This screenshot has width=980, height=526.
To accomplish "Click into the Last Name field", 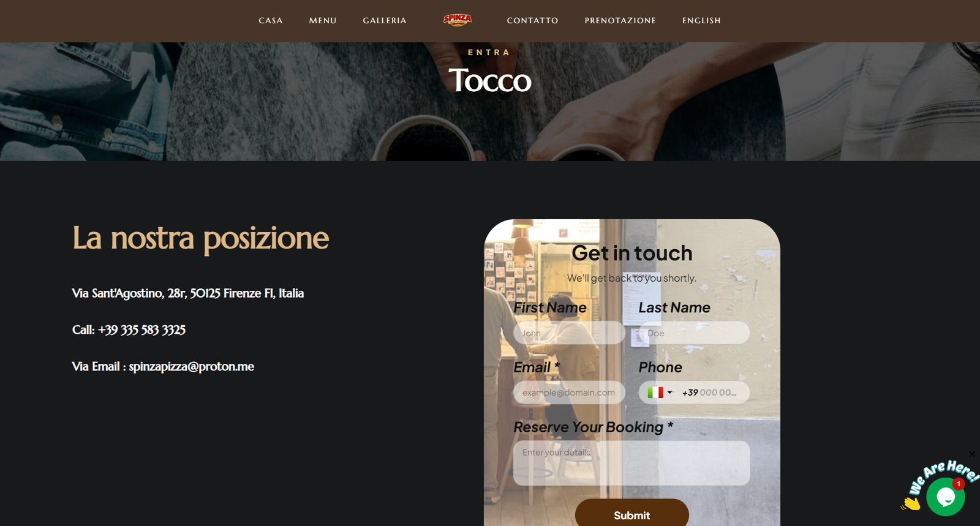I will coord(694,333).
